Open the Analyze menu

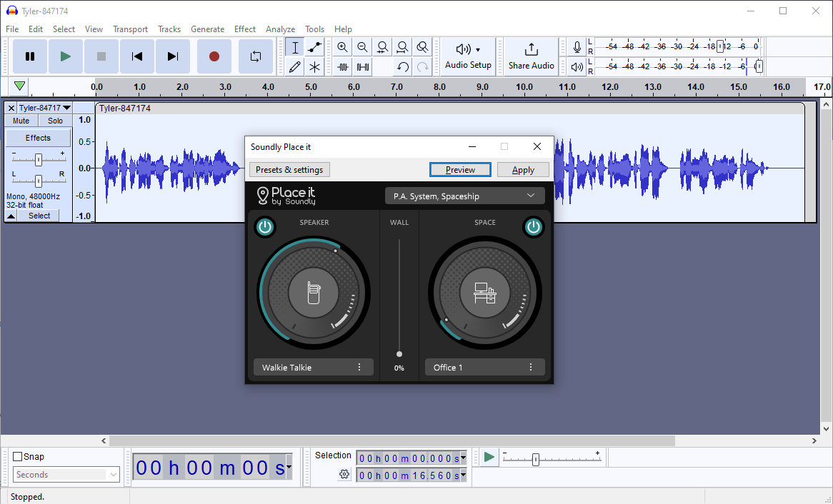coord(280,29)
